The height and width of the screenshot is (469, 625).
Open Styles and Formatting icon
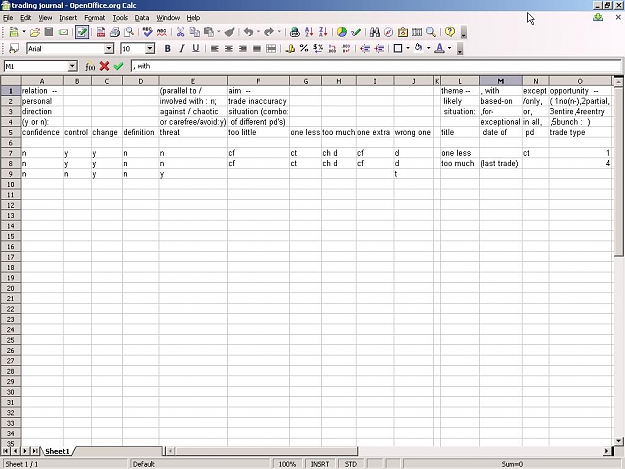coord(14,49)
